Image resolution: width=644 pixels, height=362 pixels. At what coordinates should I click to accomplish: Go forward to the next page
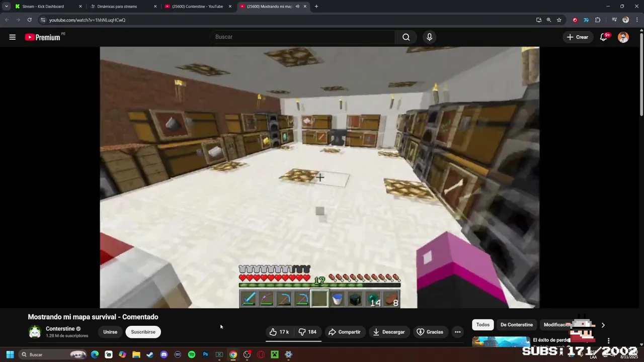18,20
